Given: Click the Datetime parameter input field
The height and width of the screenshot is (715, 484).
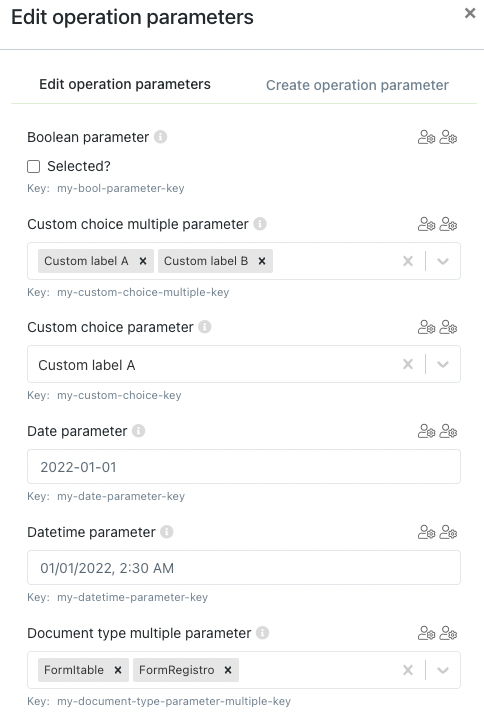Looking at the screenshot, I should pyautogui.click(x=244, y=568).
